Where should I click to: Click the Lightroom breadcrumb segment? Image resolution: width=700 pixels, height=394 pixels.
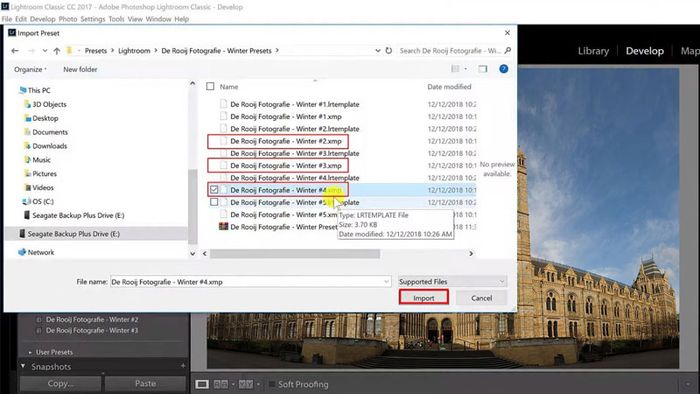[x=134, y=51]
